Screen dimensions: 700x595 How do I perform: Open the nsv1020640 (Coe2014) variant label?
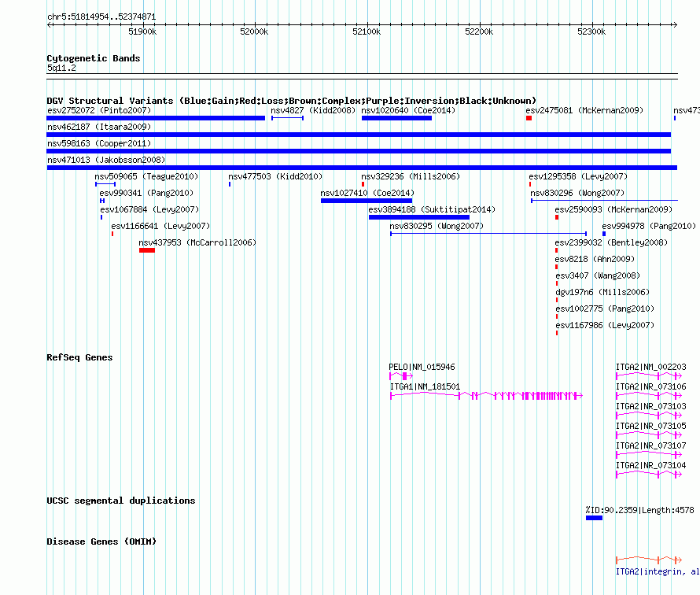click(x=408, y=110)
